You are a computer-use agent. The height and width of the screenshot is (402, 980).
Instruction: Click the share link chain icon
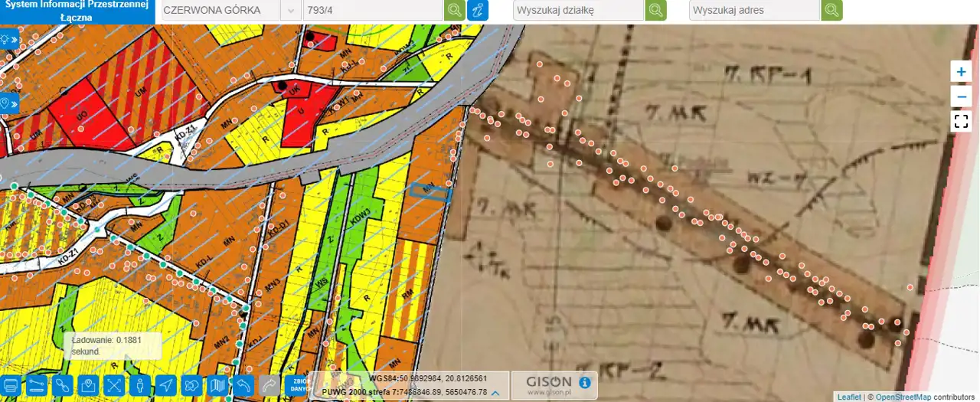[63, 384]
